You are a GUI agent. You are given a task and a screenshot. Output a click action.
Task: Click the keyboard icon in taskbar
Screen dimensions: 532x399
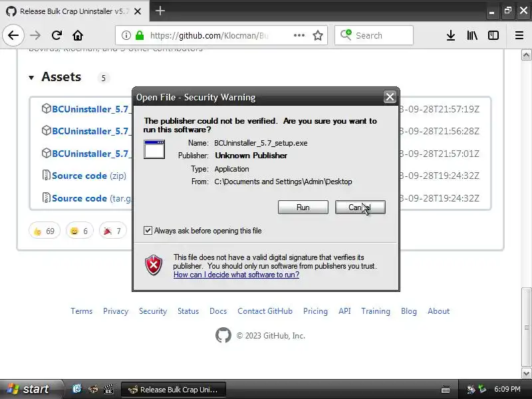[446, 389]
